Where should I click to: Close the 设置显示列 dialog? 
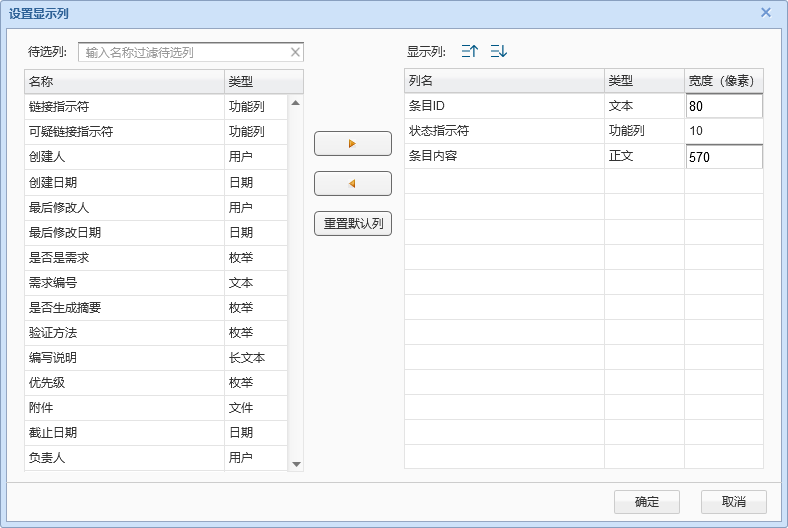click(766, 13)
